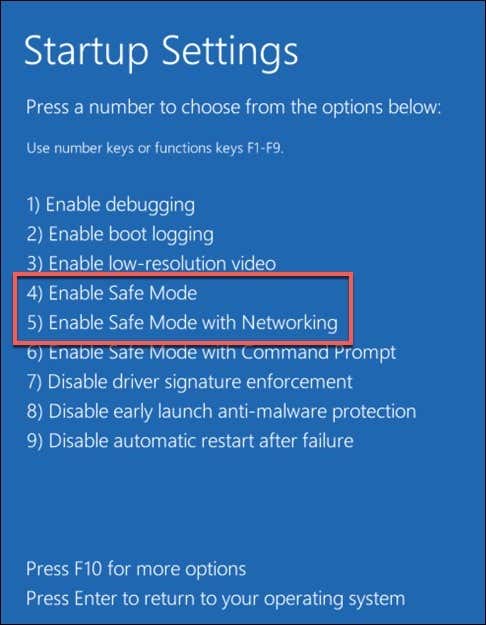This screenshot has height=625, width=486.
Task: Choose option 4 Enable Safe Mode
Action: tap(112, 293)
